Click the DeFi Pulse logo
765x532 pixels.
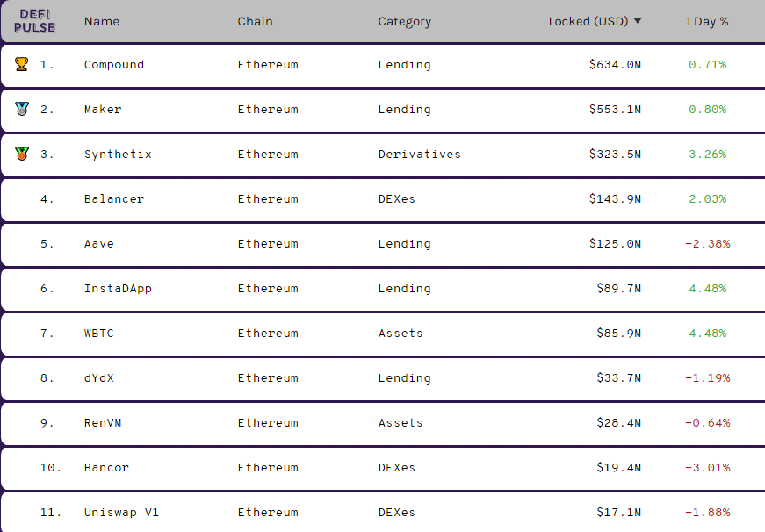[34, 21]
